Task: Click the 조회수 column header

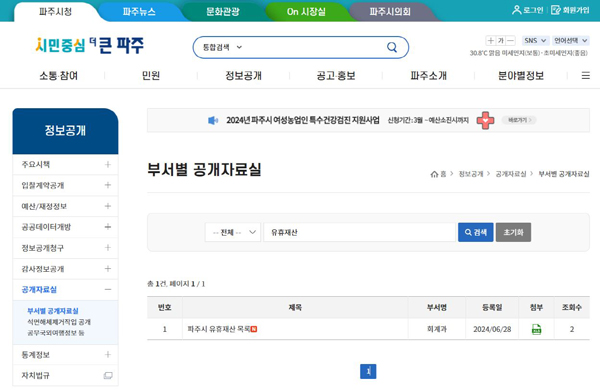Action: point(572,307)
